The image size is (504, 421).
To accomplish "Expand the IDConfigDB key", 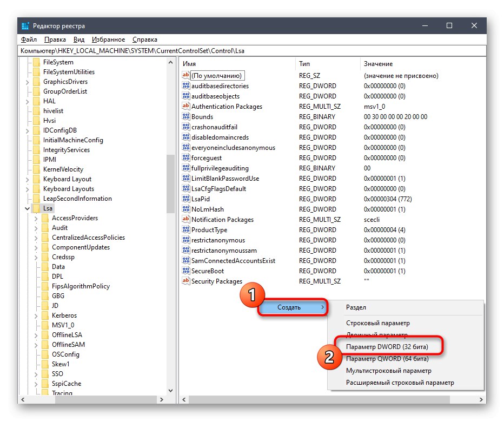I will pyautogui.click(x=28, y=131).
